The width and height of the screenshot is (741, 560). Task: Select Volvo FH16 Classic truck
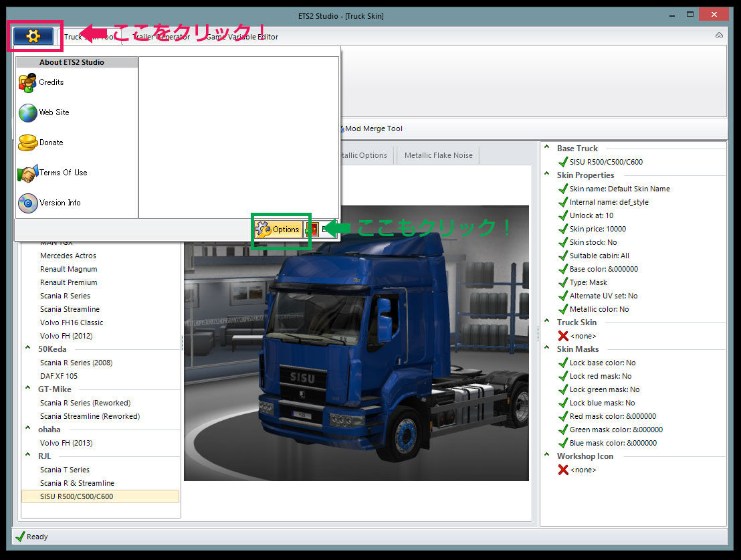point(72,322)
